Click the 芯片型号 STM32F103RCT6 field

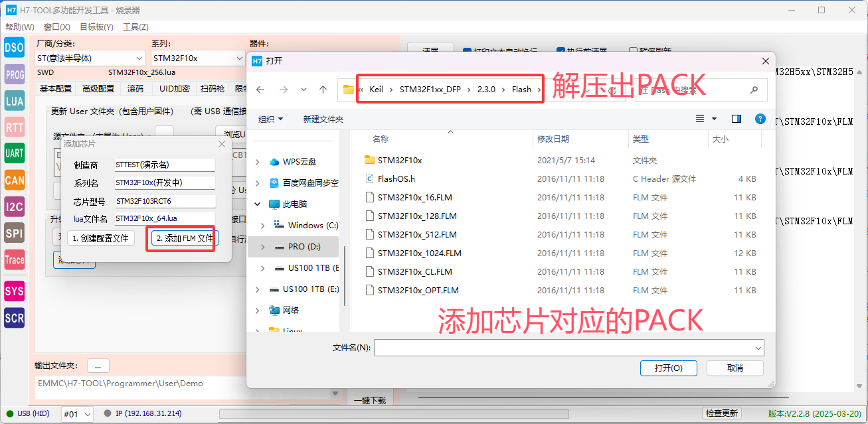click(x=165, y=201)
